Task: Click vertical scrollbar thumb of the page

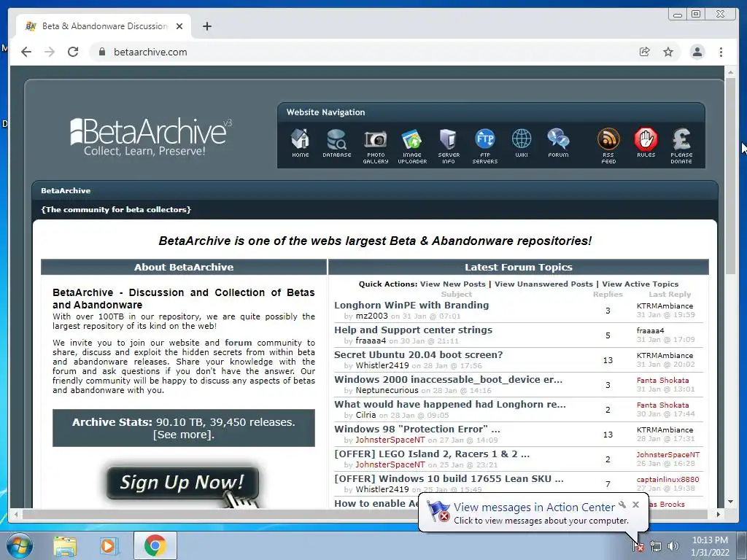Action: [x=730, y=176]
